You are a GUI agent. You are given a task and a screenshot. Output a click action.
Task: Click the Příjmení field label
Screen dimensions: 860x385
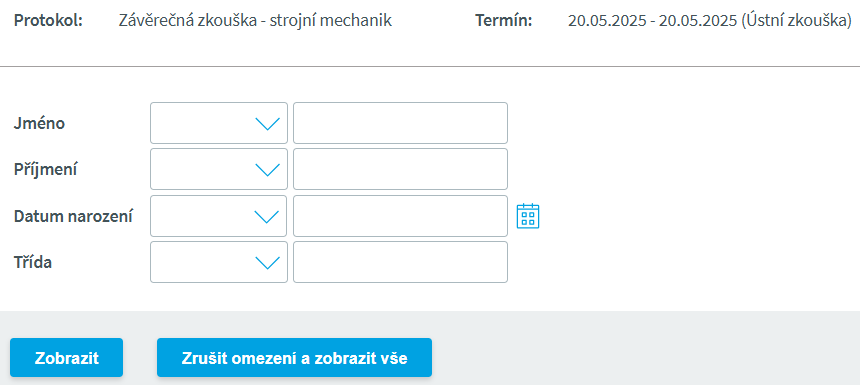pos(46,170)
